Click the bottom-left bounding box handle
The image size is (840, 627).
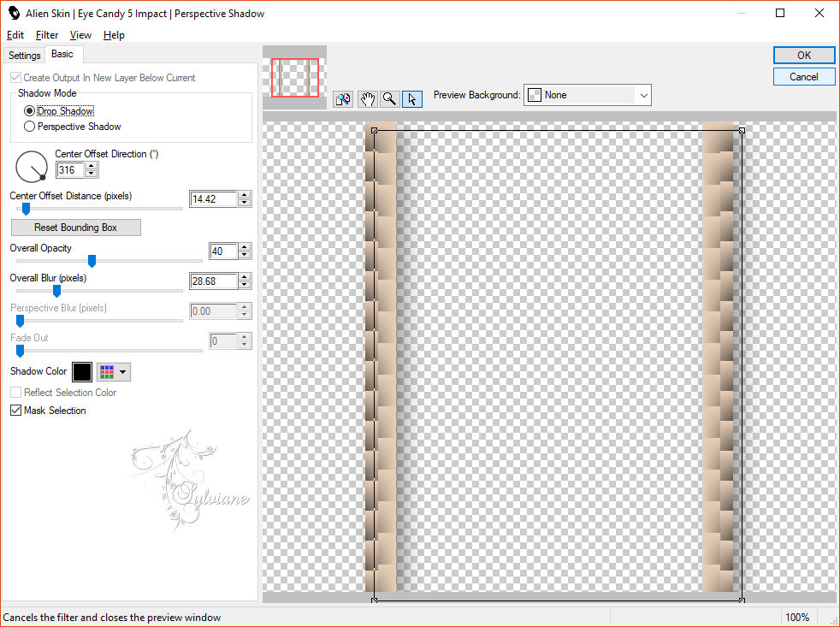pyautogui.click(x=374, y=600)
